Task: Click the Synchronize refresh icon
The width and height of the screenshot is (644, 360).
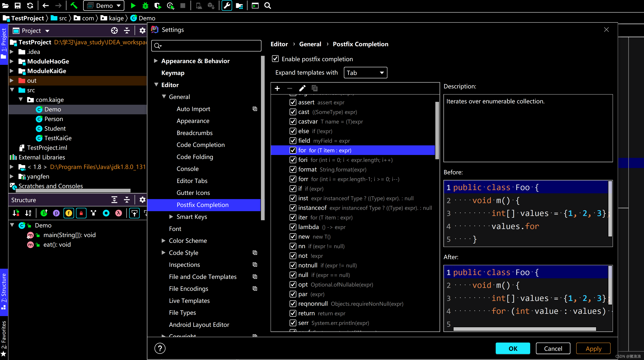Action: 30,6
